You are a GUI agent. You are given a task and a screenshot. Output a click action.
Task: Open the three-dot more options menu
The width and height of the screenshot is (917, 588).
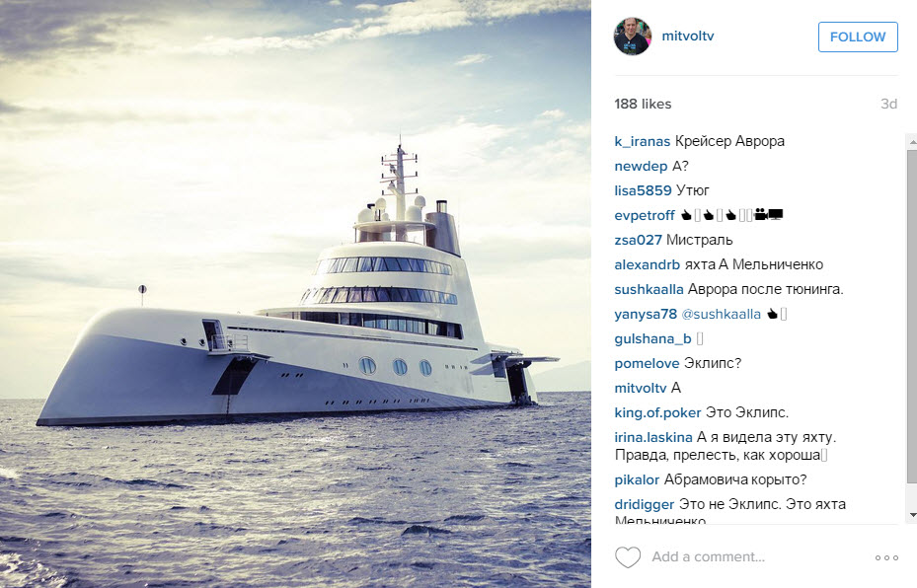pyautogui.click(x=886, y=557)
